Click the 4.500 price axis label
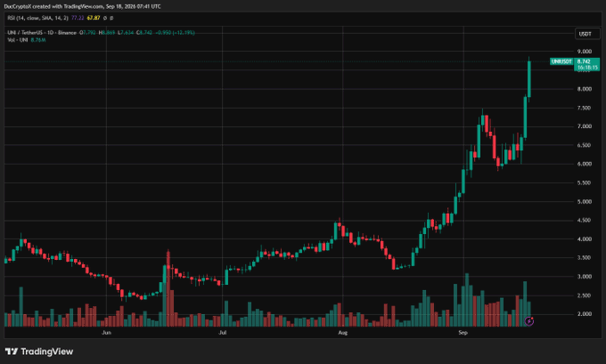 [585, 221]
